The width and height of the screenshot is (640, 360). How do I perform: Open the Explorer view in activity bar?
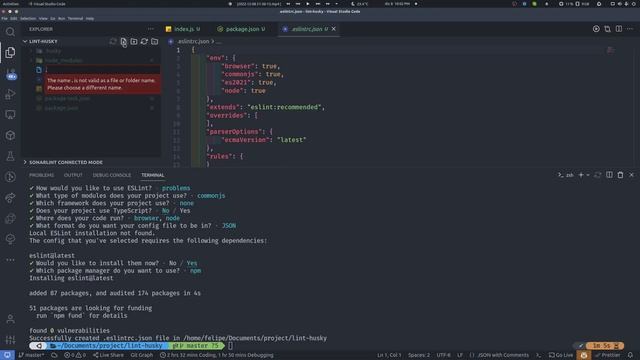pyautogui.click(x=10, y=52)
